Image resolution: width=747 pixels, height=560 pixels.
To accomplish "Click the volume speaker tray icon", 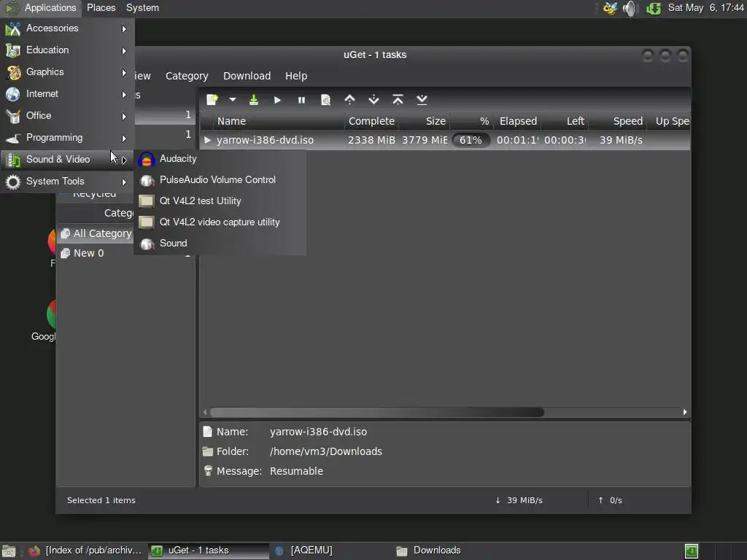I will click(630, 8).
